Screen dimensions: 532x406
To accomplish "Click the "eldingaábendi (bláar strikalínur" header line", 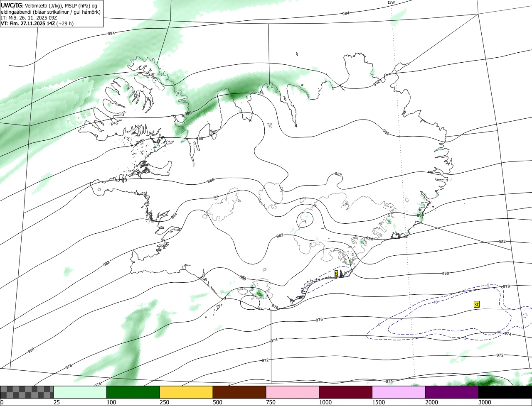I will click(51, 12).
